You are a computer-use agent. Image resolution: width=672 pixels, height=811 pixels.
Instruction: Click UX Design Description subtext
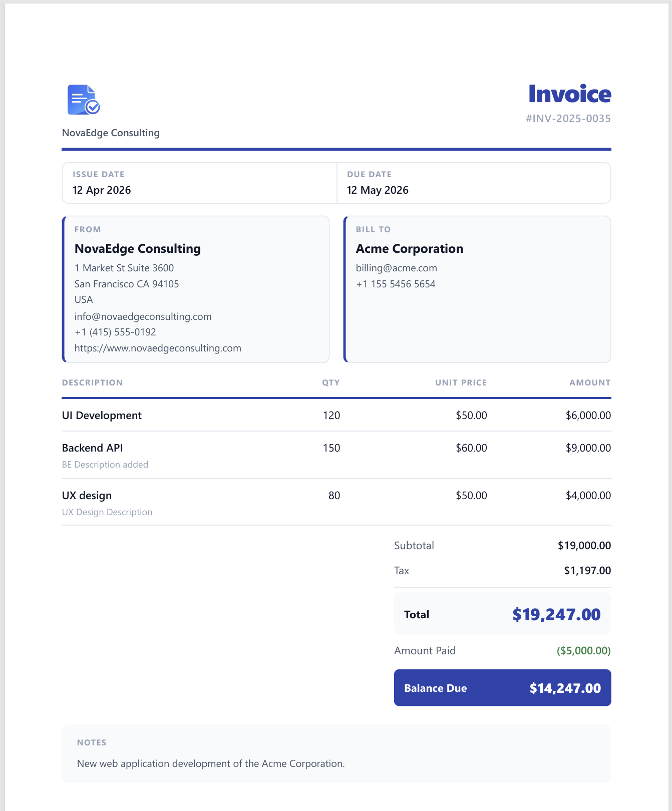pos(107,512)
